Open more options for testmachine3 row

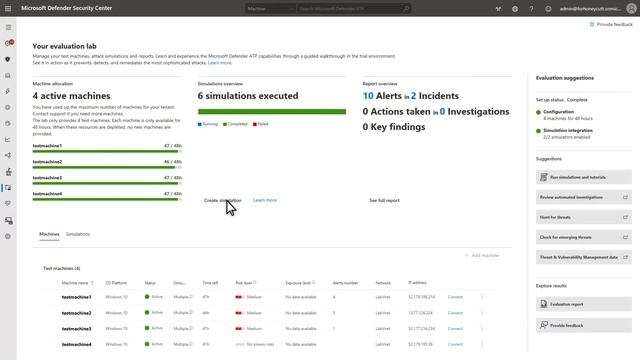coord(482,329)
